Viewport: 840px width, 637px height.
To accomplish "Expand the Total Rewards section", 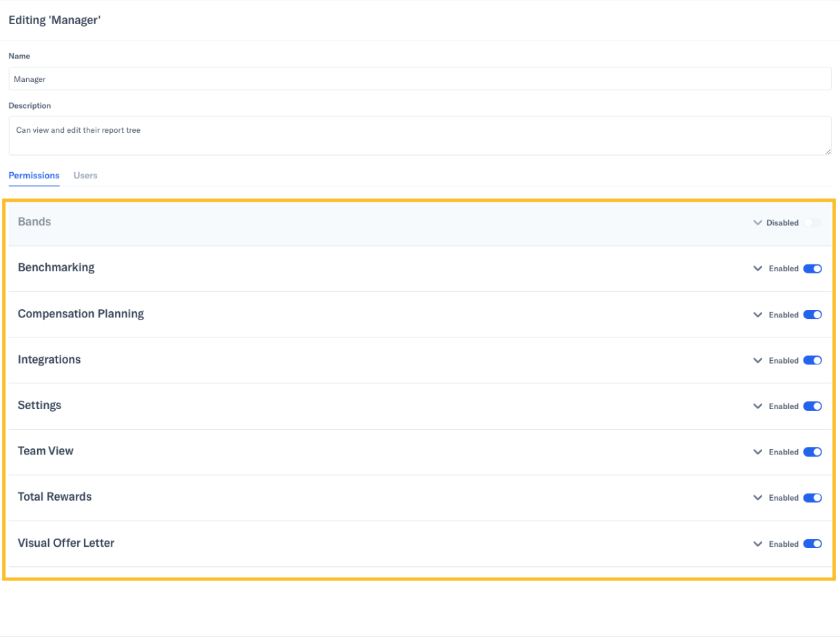I will click(x=757, y=498).
